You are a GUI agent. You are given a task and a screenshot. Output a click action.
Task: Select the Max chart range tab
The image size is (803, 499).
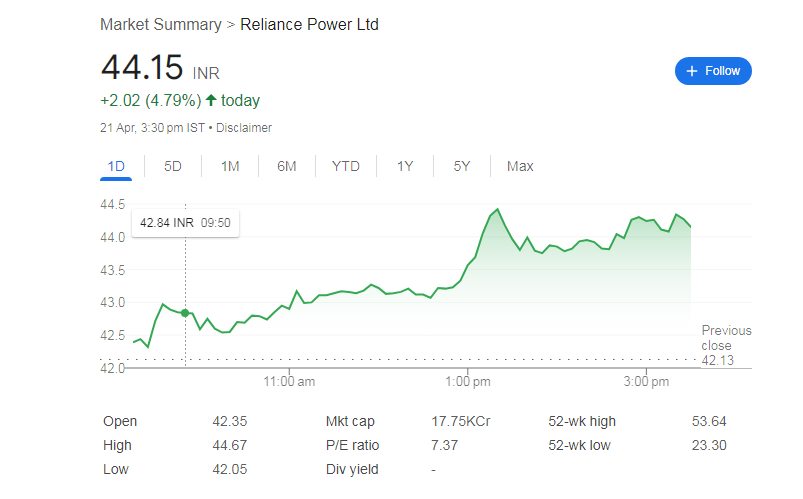520,167
